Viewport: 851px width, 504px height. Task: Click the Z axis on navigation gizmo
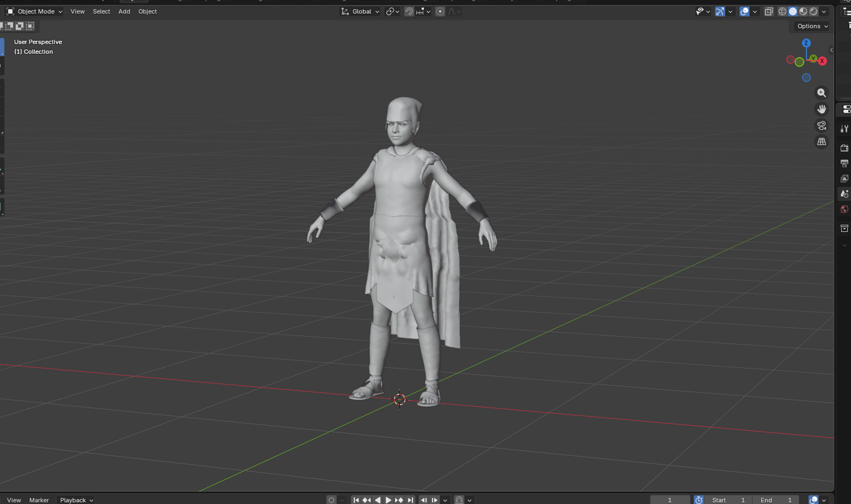click(x=806, y=43)
